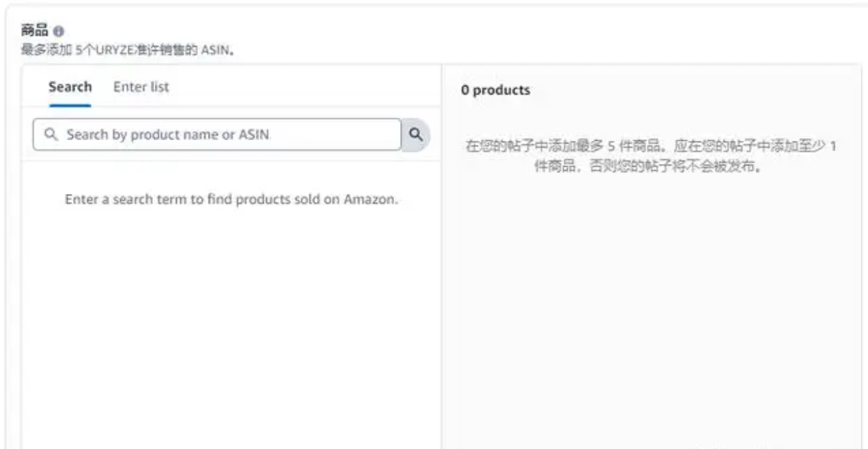Click the info icon beside 商品
The height and width of the screenshot is (449, 868).
(58, 31)
